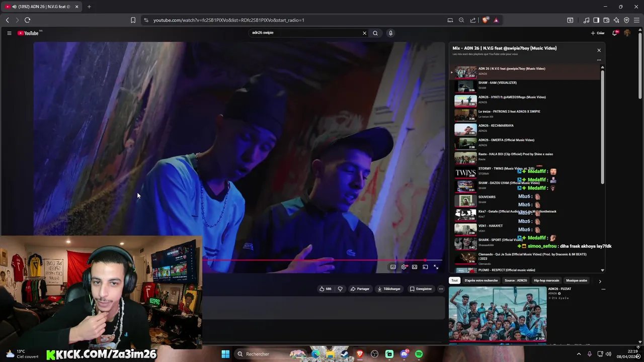Enter fullscreen video mode
The height and width of the screenshot is (362, 644).
click(x=436, y=267)
